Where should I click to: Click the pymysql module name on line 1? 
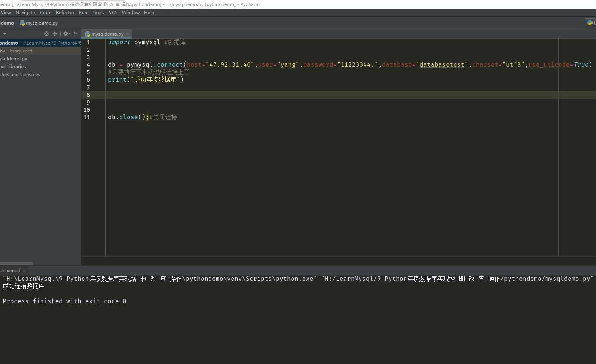pos(147,42)
